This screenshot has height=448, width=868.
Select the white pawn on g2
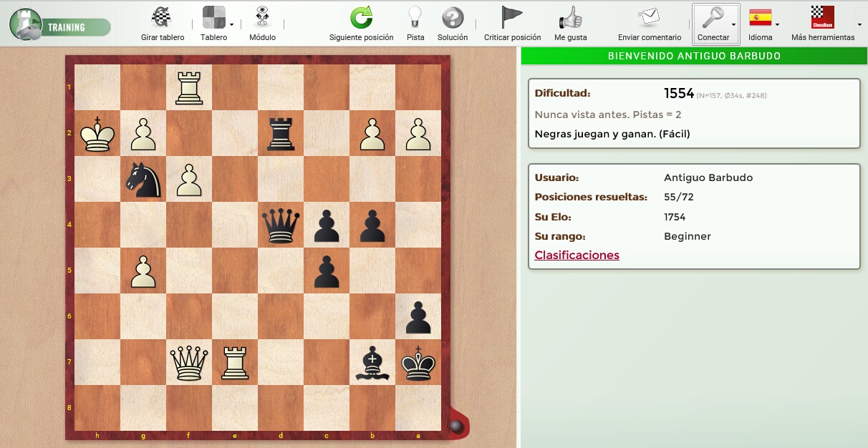point(143,135)
